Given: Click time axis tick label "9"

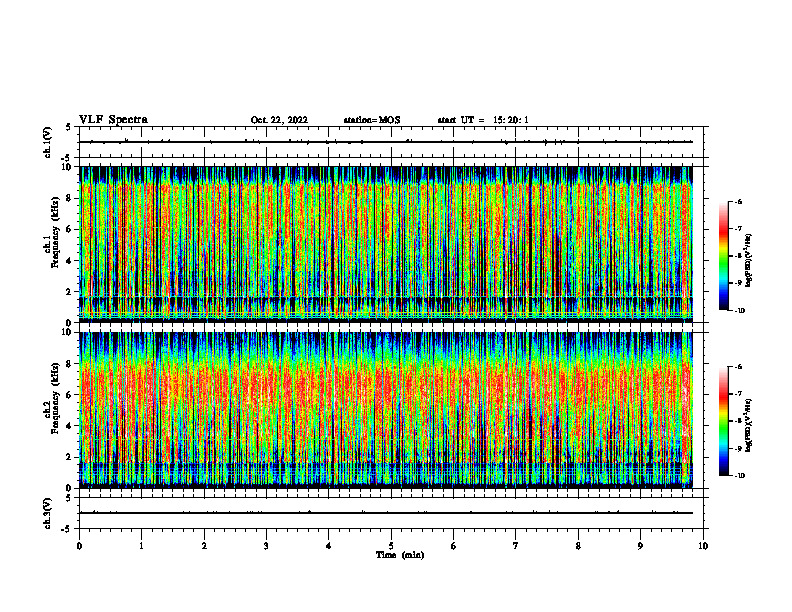Looking at the screenshot, I should point(640,546).
